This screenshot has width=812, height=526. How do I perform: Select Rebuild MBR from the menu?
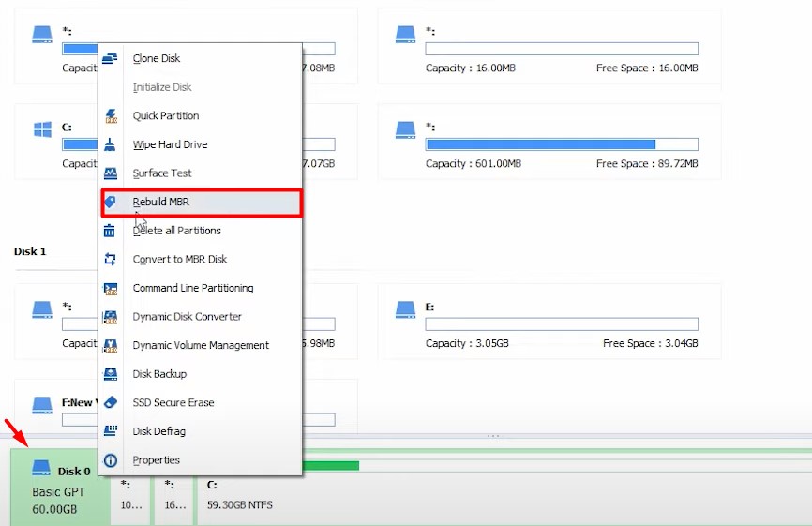pyautogui.click(x=202, y=202)
